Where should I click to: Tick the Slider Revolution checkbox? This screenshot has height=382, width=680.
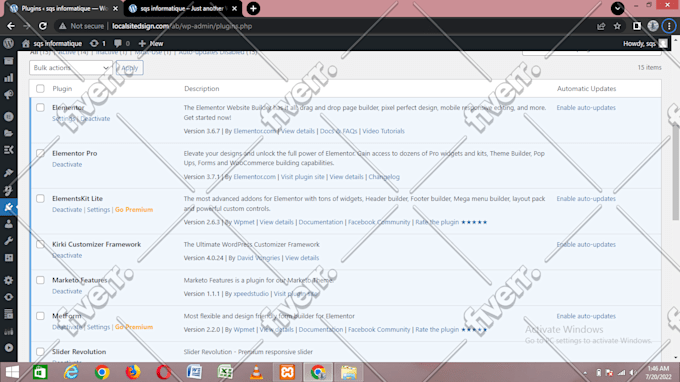click(x=40, y=352)
